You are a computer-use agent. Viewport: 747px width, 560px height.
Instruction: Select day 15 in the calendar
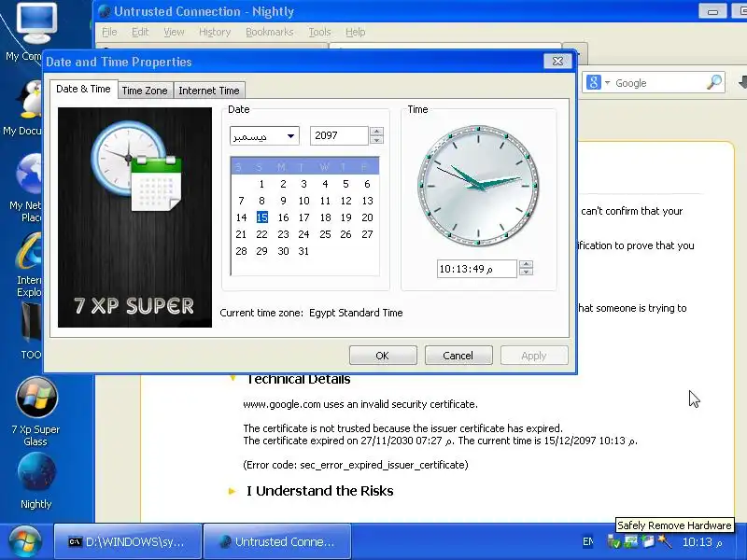pyautogui.click(x=262, y=217)
